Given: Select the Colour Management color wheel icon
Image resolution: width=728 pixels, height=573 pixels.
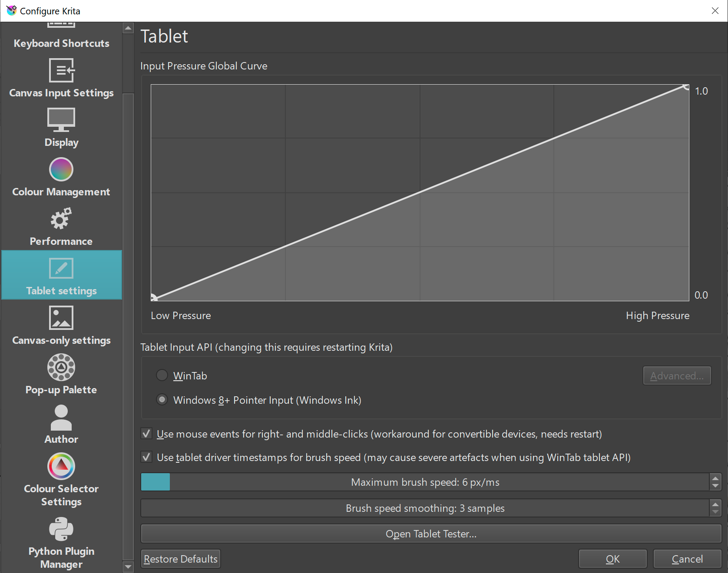Looking at the screenshot, I should pos(61,169).
